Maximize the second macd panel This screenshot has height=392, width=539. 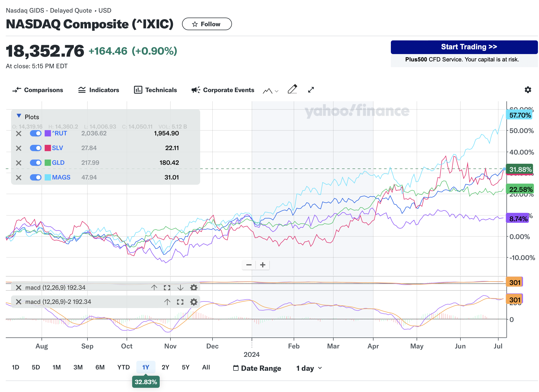[180, 302]
